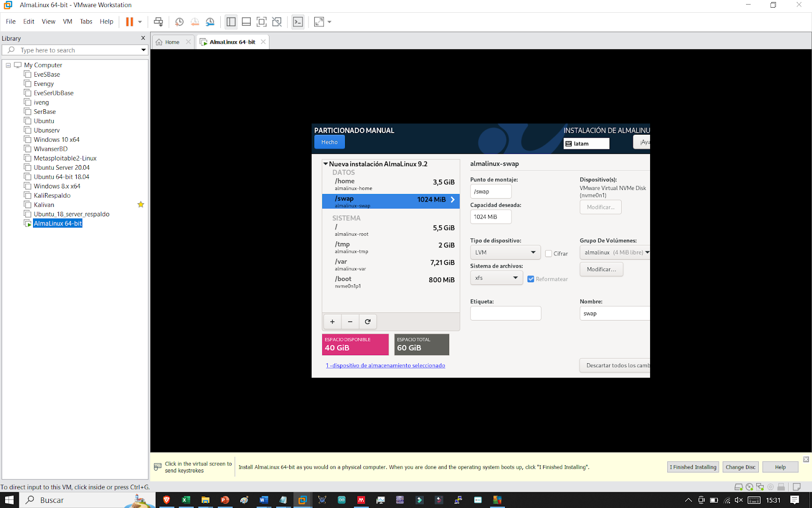The width and height of the screenshot is (812, 508).
Task: Switch to the Home tab
Action: click(x=172, y=42)
